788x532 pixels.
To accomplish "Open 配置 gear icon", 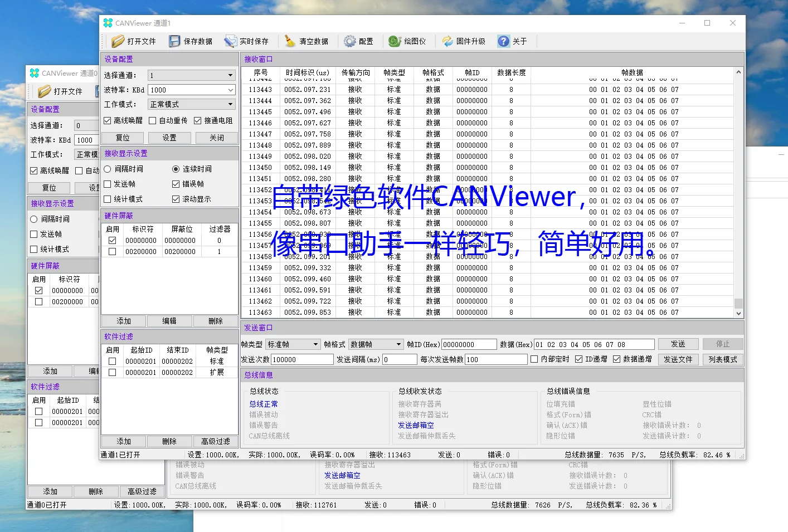I will click(350, 41).
